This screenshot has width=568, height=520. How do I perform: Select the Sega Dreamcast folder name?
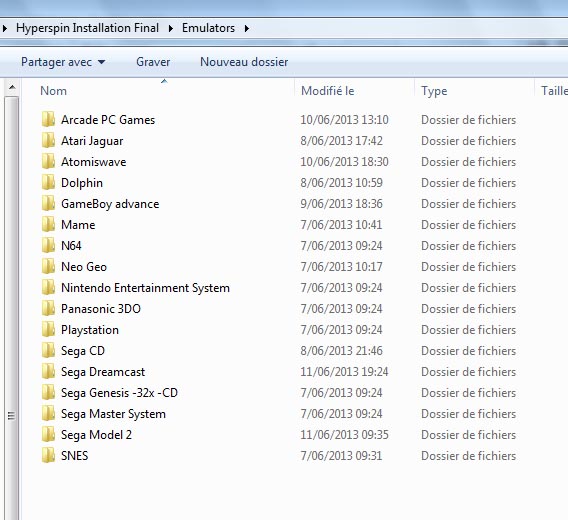[103, 372]
